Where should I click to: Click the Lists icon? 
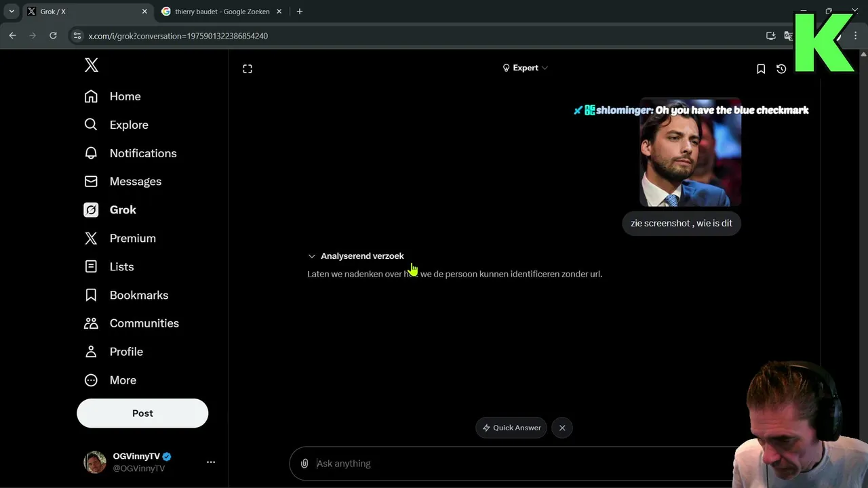pyautogui.click(x=91, y=267)
